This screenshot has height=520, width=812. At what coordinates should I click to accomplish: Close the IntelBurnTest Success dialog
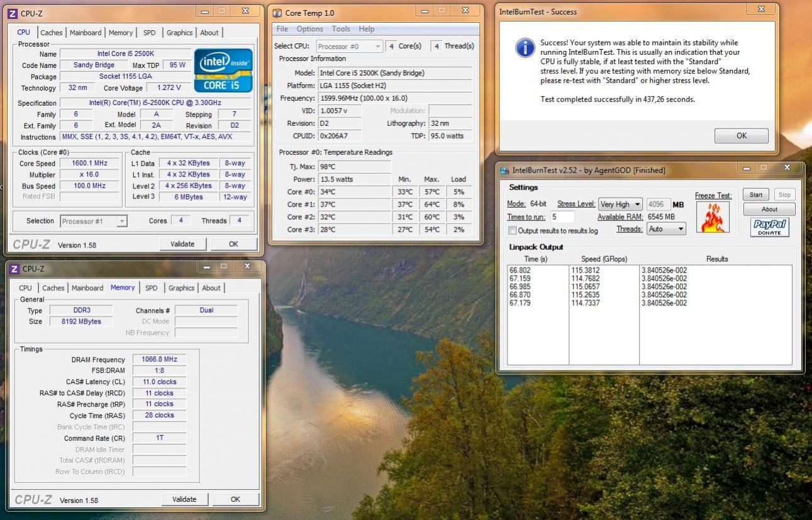761,9
